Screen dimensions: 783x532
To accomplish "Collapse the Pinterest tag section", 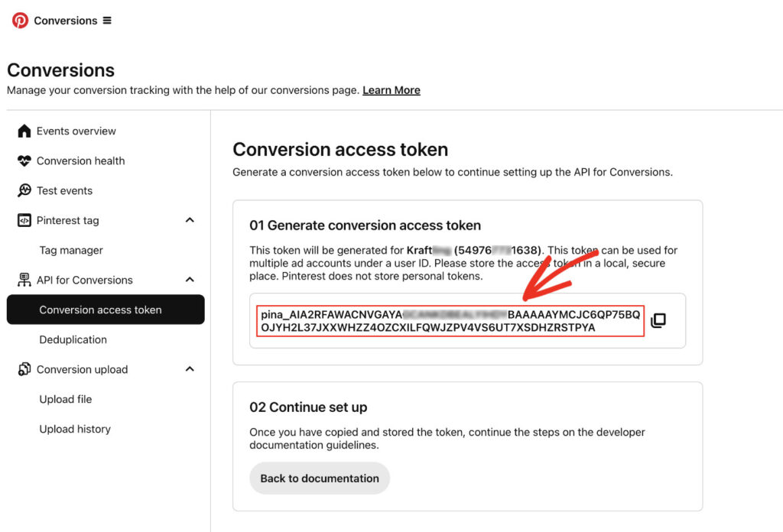I will coord(190,220).
